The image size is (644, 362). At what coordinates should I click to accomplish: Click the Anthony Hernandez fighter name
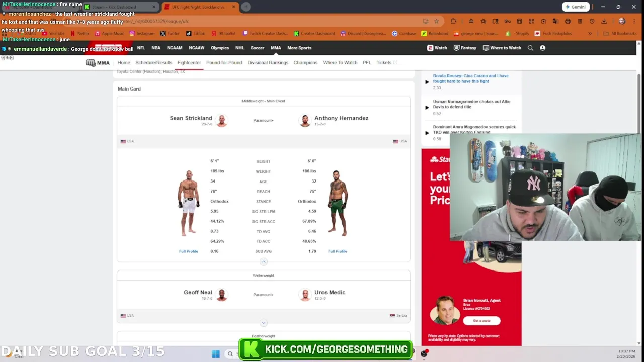coord(341,118)
